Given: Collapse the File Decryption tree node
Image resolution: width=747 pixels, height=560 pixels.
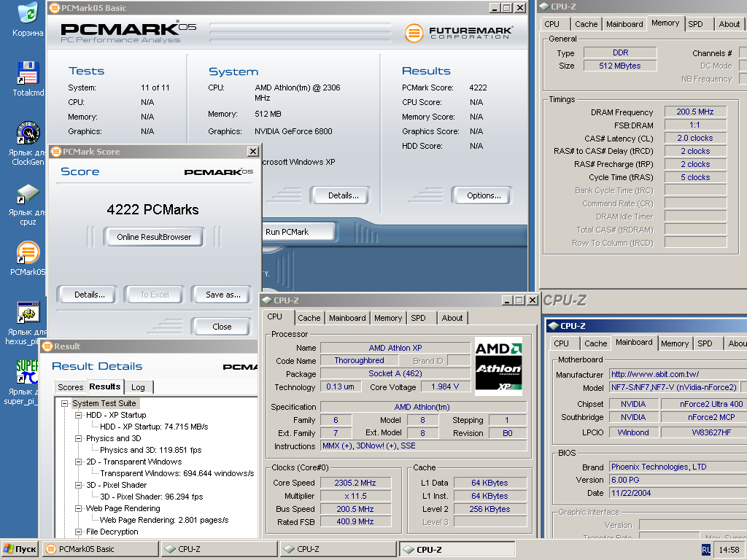Looking at the screenshot, I should [78, 532].
